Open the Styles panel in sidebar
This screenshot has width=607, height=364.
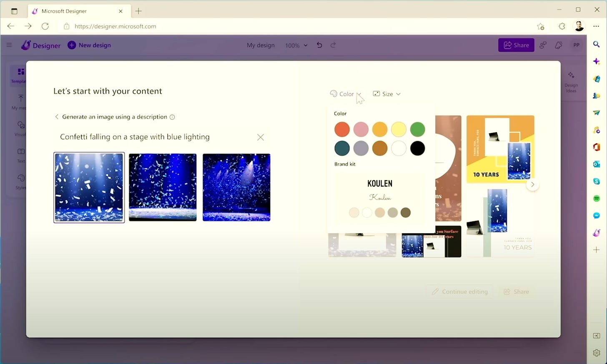point(21,182)
